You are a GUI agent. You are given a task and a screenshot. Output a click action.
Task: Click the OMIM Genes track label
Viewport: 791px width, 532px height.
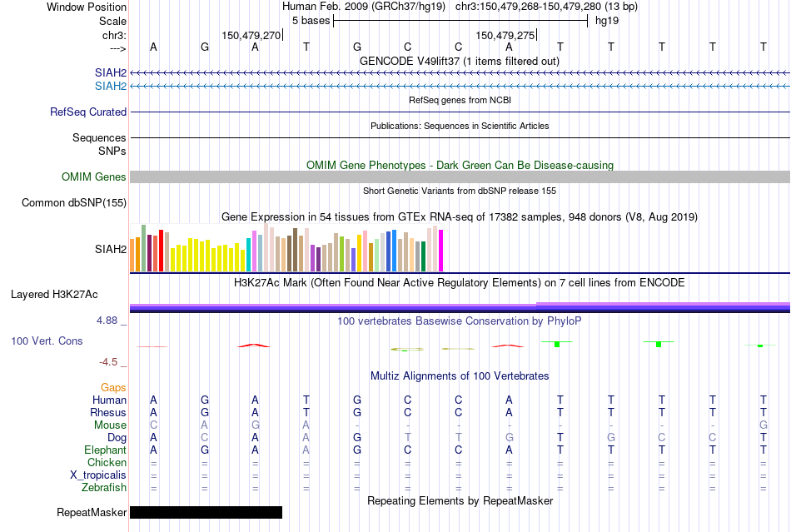(93, 177)
